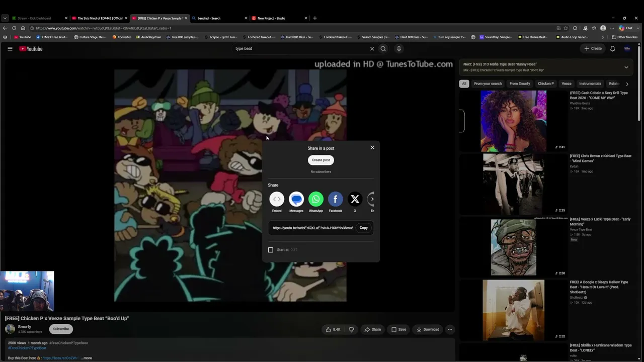
Task: Select the share URL field
Action: (x=313, y=228)
